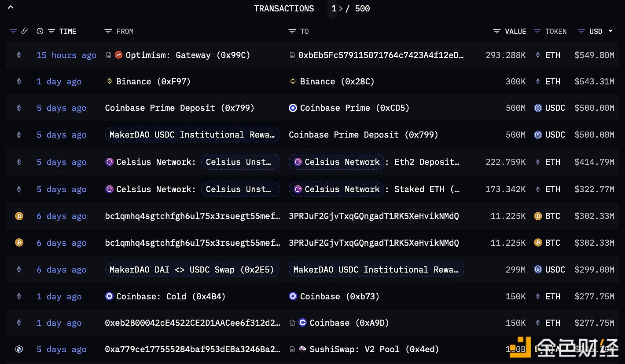The height and width of the screenshot is (364, 625).
Task: Click ETH token icon in $549.80M row
Action: (x=538, y=55)
